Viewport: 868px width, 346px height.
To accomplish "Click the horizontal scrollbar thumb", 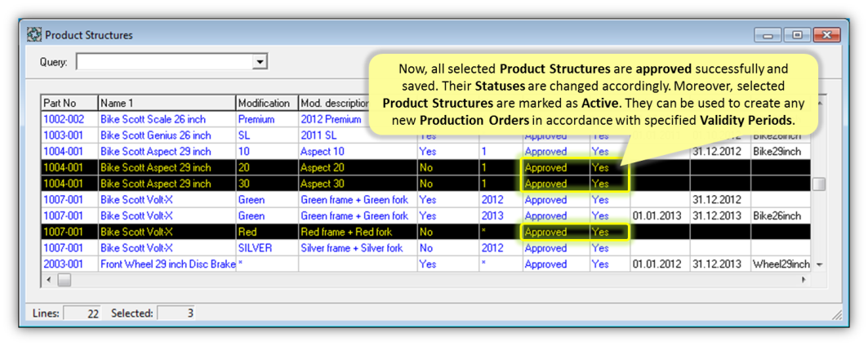I will (65, 280).
